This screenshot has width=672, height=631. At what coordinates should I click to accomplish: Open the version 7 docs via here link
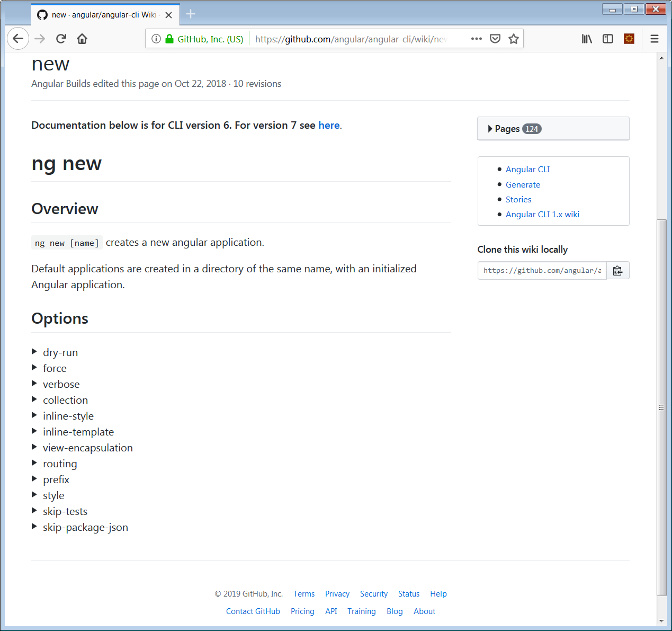pos(329,125)
